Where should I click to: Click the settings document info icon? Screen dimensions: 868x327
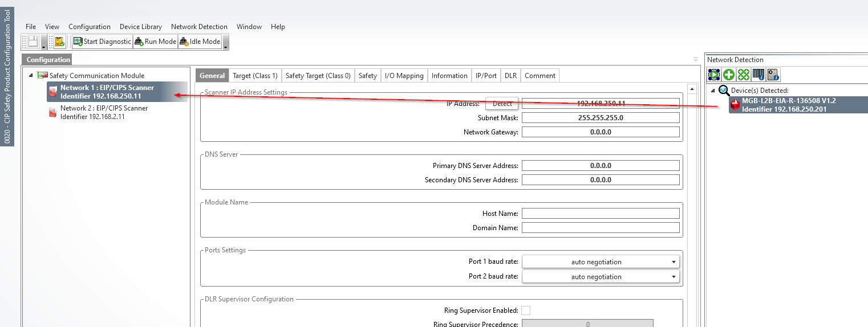[773, 75]
